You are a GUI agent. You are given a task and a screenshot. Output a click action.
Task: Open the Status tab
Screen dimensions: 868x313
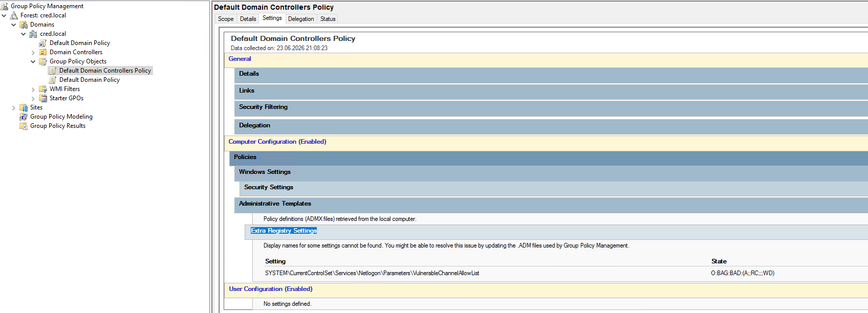(x=328, y=19)
